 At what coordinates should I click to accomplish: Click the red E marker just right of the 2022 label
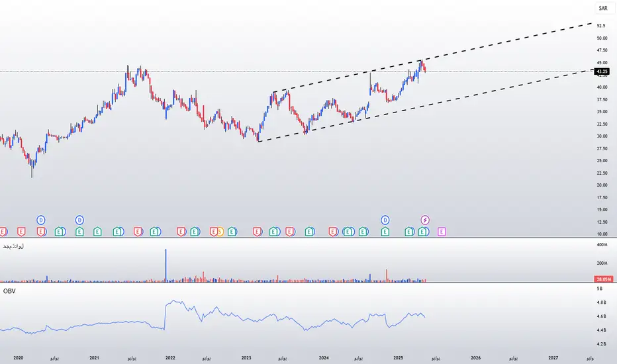[181, 232]
